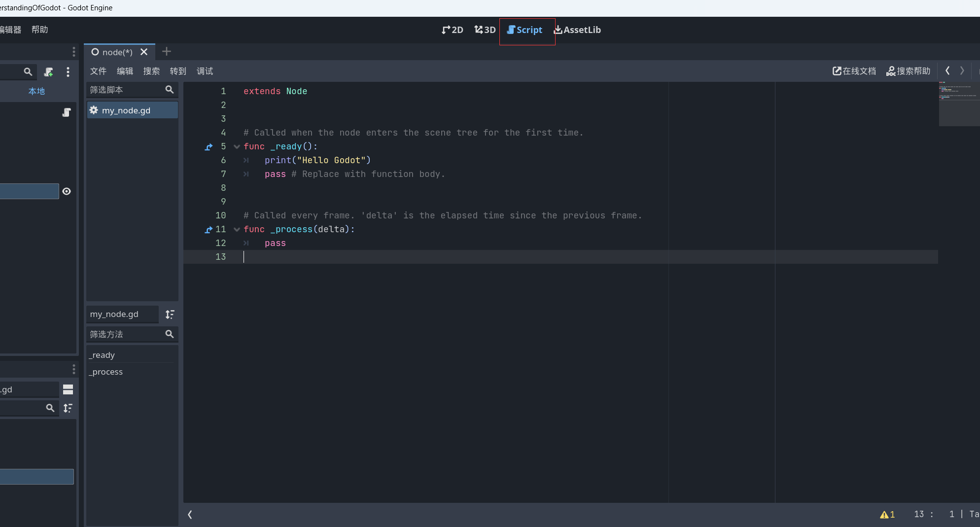
Task: Toggle filesystem split view mode icon
Action: (x=68, y=389)
